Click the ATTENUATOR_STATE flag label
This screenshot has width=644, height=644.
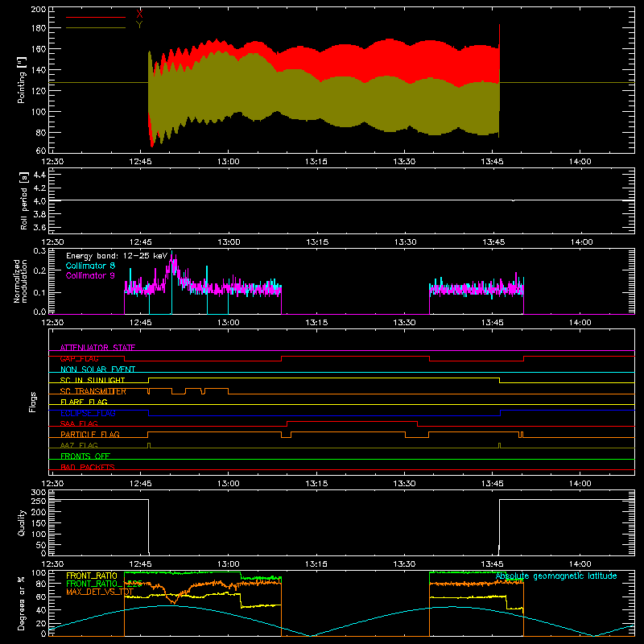click(97, 348)
